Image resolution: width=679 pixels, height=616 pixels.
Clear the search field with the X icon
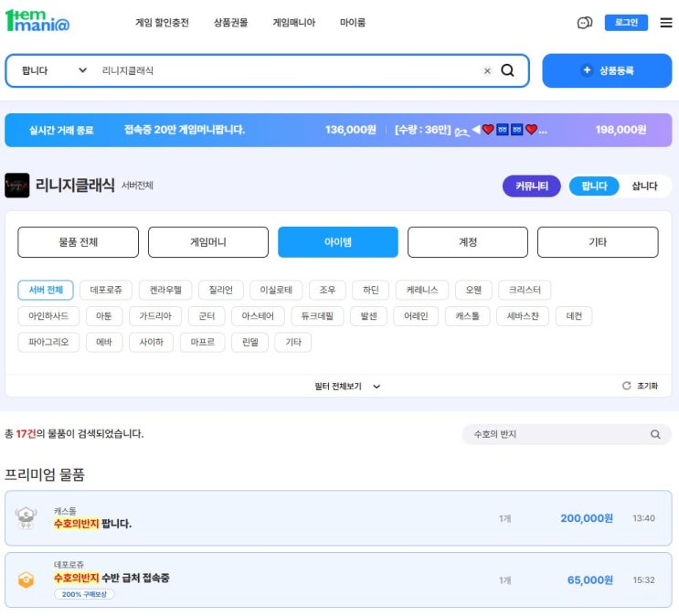point(487,70)
